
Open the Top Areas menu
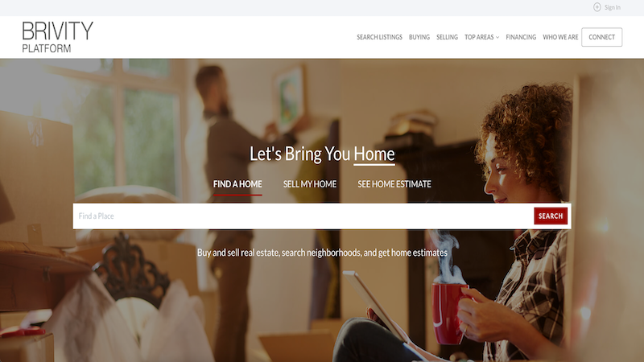(479, 37)
